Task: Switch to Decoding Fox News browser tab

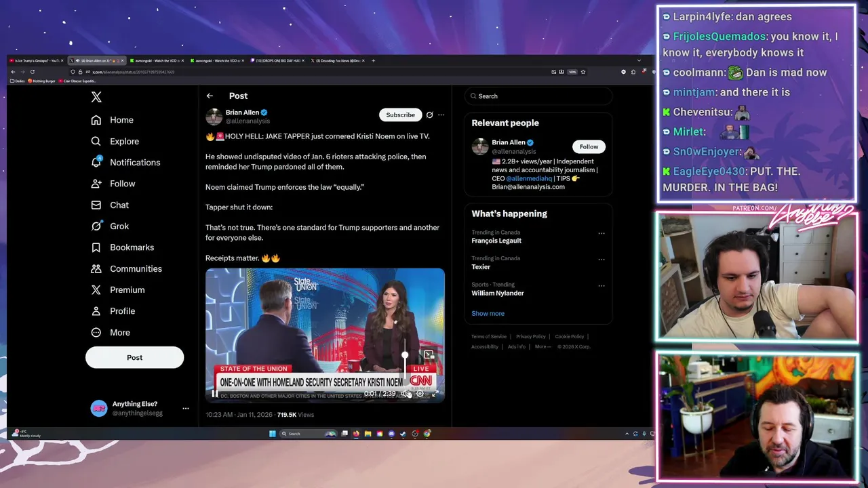Action: [x=338, y=60]
